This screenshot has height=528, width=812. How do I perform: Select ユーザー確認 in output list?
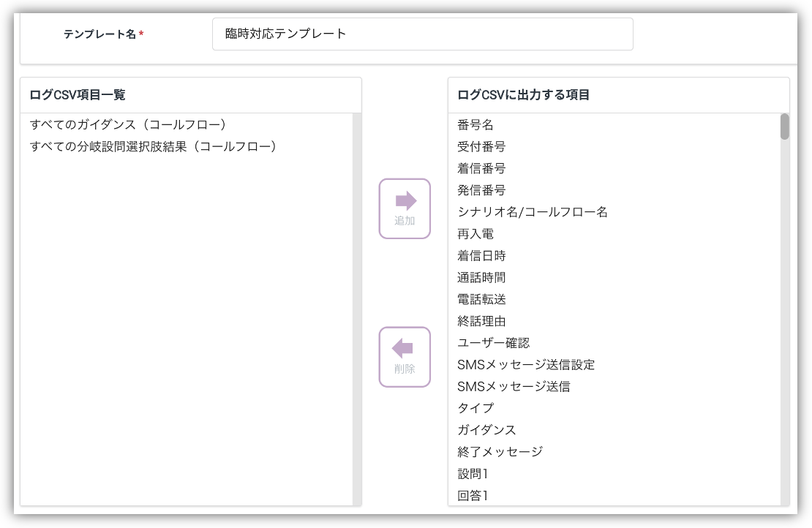pos(493,343)
